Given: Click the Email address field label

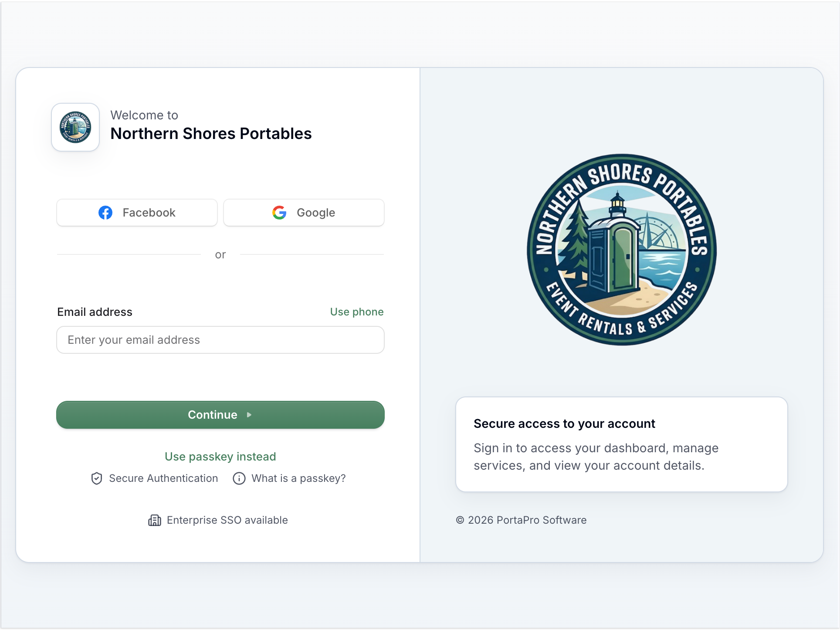Looking at the screenshot, I should click(95, 312).
